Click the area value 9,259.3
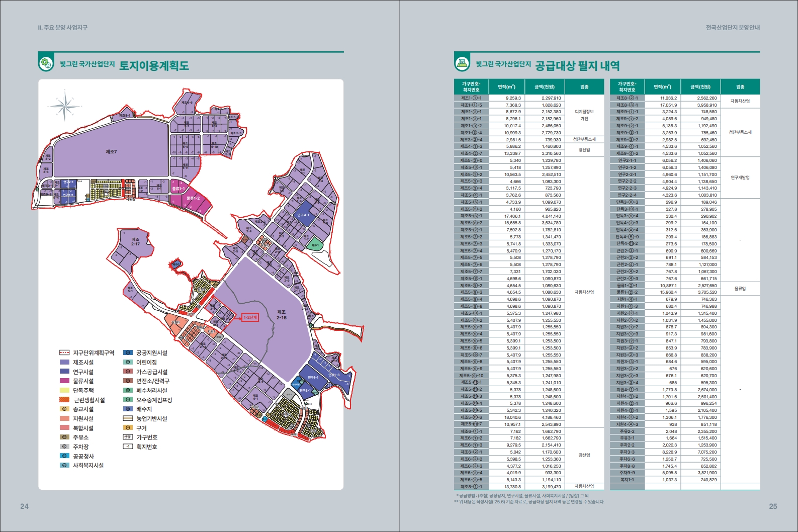 click(x=513, y=98)
